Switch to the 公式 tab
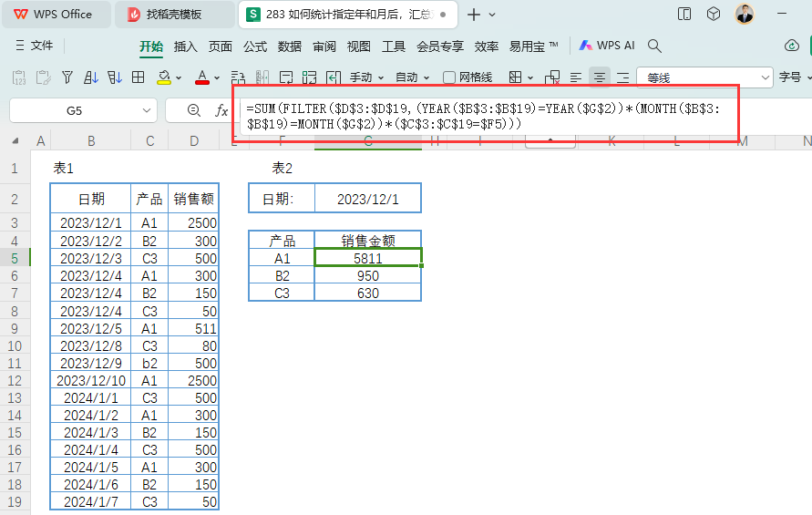This screenshot has height=515, width=812. [255, 46]
